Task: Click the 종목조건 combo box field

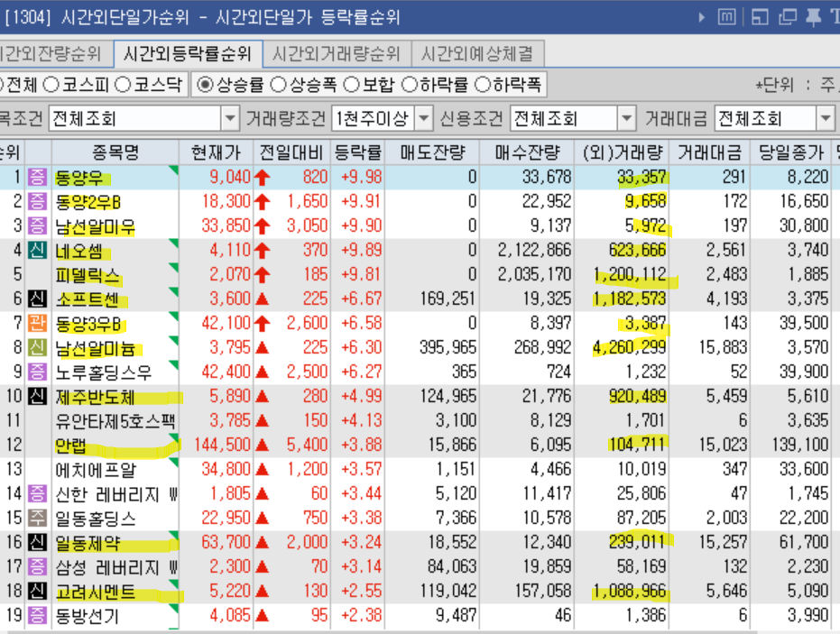Action: click(143, 118)
